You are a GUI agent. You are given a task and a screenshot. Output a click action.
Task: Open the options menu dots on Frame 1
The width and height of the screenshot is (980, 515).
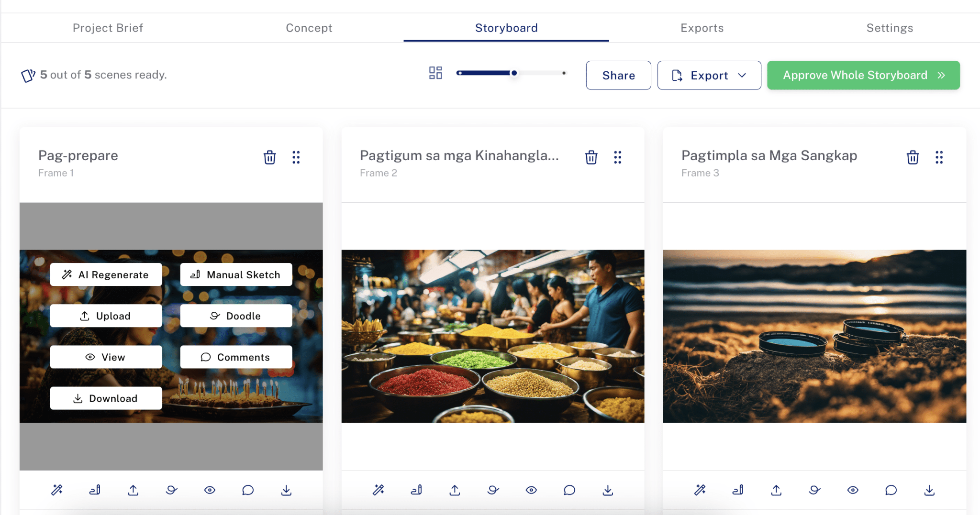coord(296,157)
